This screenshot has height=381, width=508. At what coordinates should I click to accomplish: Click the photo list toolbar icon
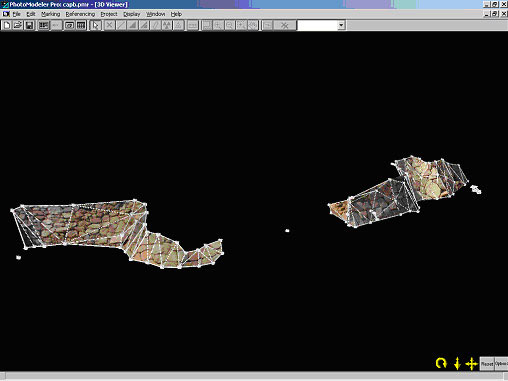pyautogui.click(x=44, y=25)
